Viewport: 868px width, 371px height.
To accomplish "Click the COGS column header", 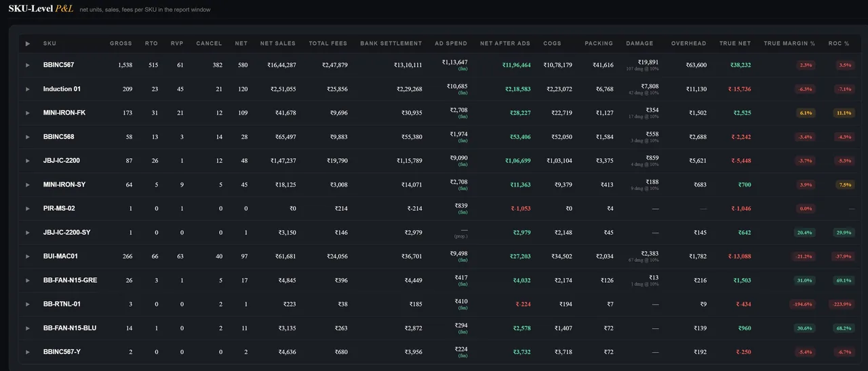I will [x=552, y=43].
